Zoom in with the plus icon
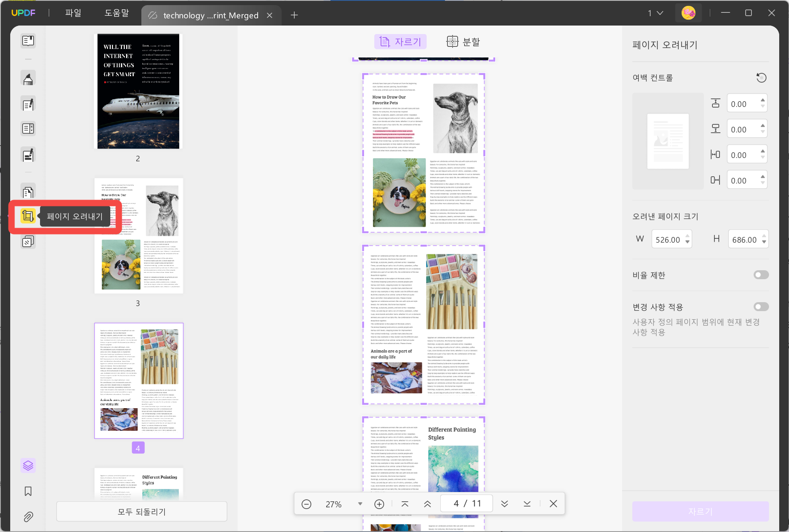Screen dimensions: 789x532 [379, 504]
